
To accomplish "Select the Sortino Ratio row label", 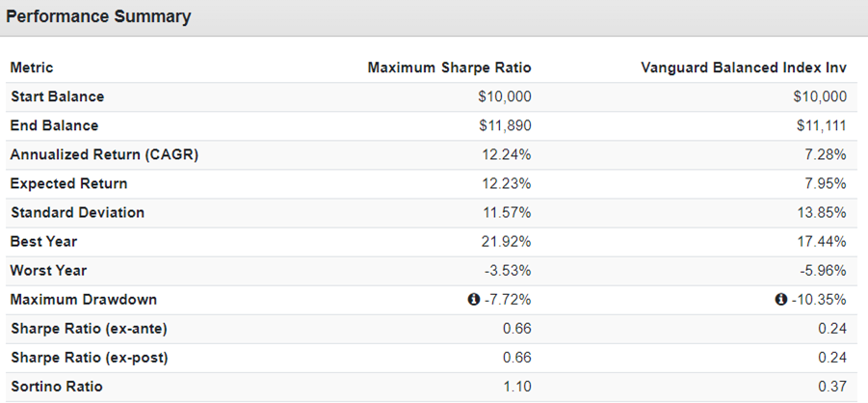I will (x=56, y=387).
